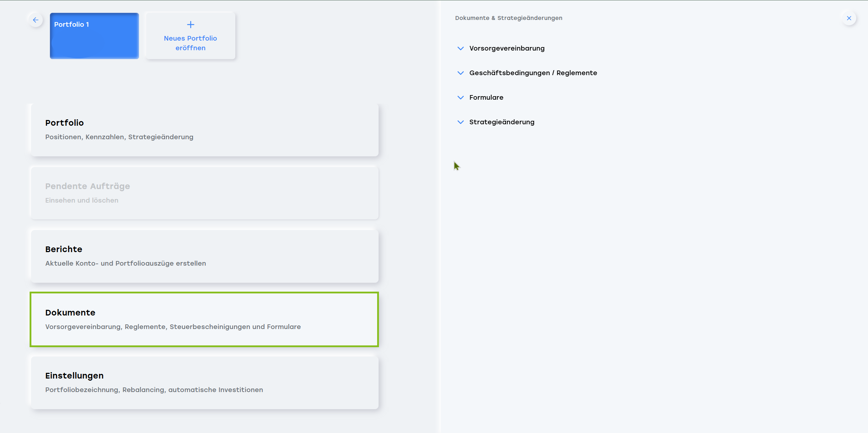The width and height of the screenshot is (868, 433).
Task: Click 'Aktuelle Konto- und Portfolioauszüge erstellen' text
Action: pyautogui.click(x=125, y=264)
